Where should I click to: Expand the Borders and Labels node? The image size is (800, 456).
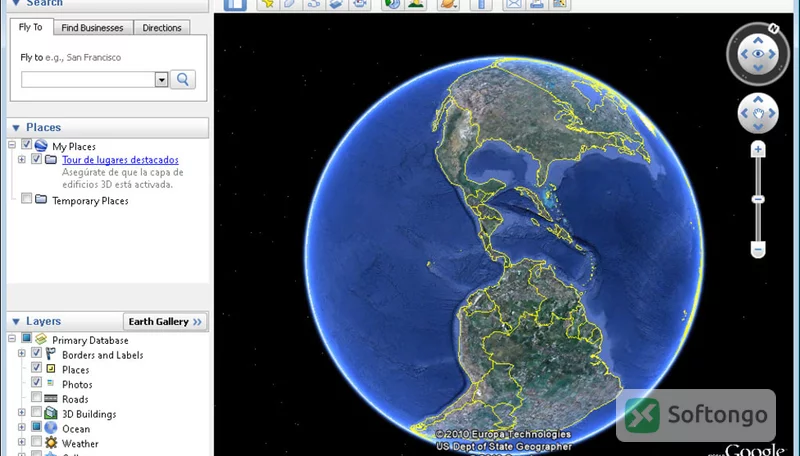click(x=21, y=353)
